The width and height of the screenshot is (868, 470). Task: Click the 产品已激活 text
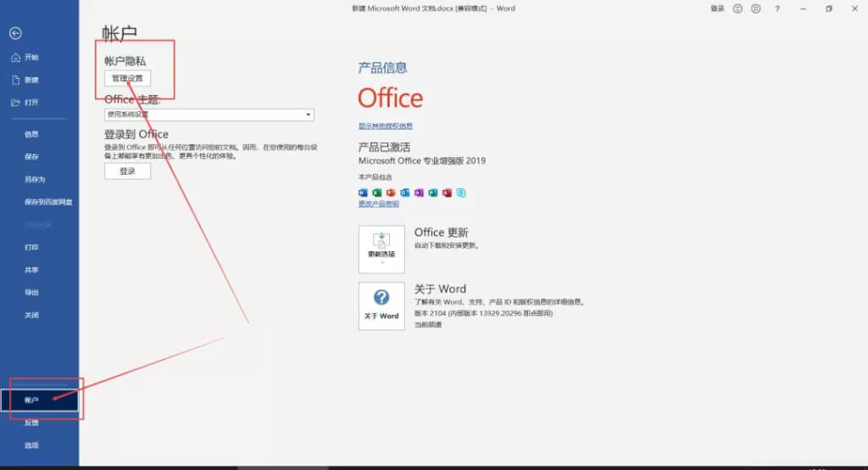[x=384, y=148]
